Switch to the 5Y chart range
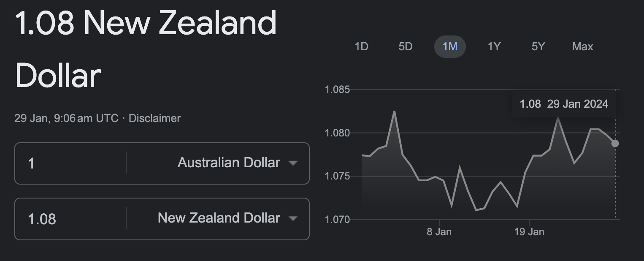Screen dimensions: 644x261 [x=538, y=46]
